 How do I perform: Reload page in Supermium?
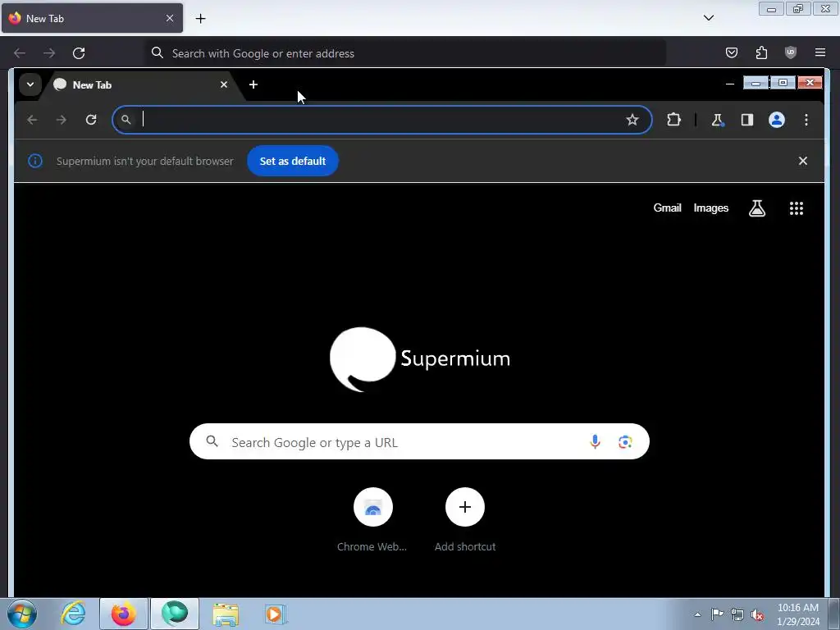pos(91,120)
